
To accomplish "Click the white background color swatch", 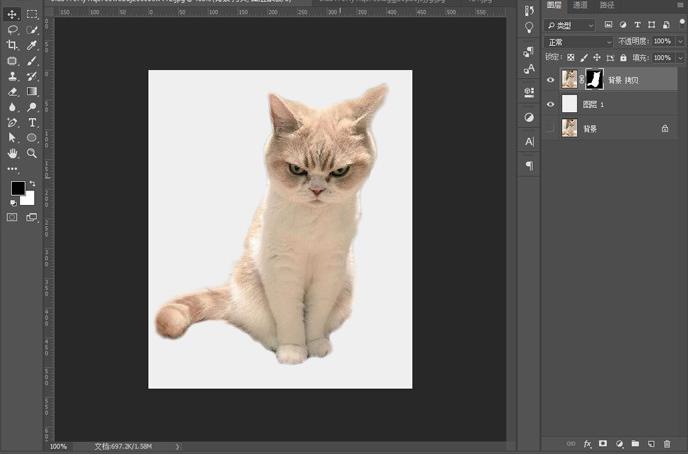I will [29, 200].
